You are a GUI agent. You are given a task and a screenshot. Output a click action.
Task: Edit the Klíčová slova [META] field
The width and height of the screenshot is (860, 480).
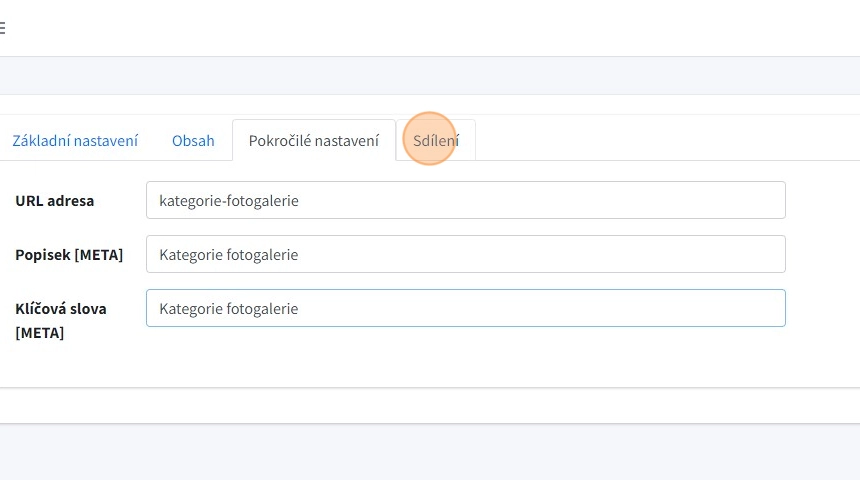point(465,308)
